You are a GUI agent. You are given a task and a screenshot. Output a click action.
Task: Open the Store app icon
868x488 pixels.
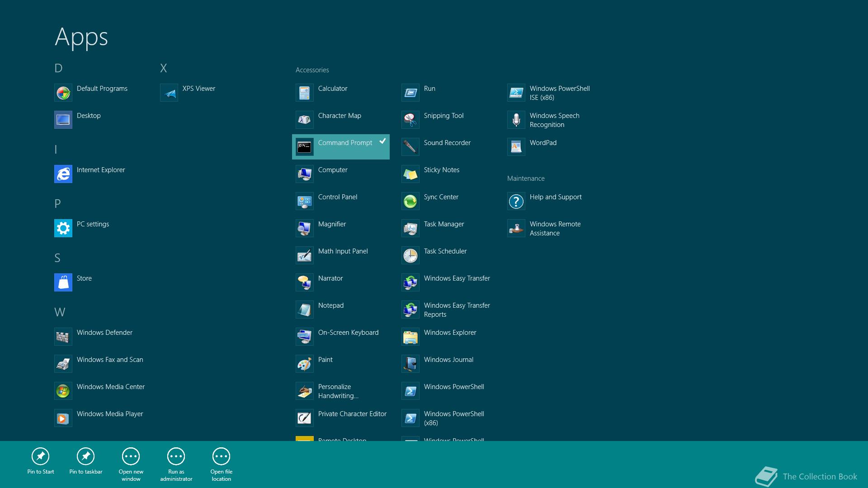point(63,282)
